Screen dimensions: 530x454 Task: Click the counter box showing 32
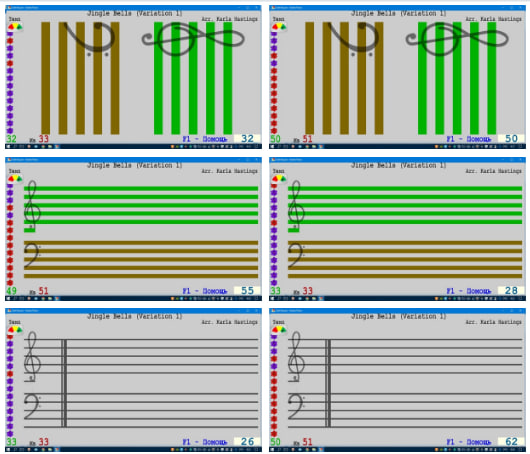coord(247,139)
